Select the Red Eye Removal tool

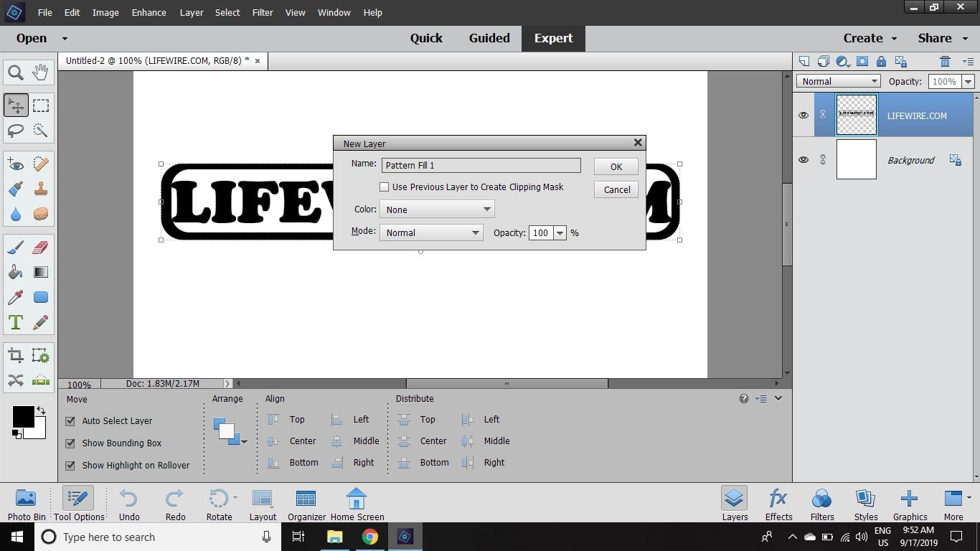tap(16, 164)
